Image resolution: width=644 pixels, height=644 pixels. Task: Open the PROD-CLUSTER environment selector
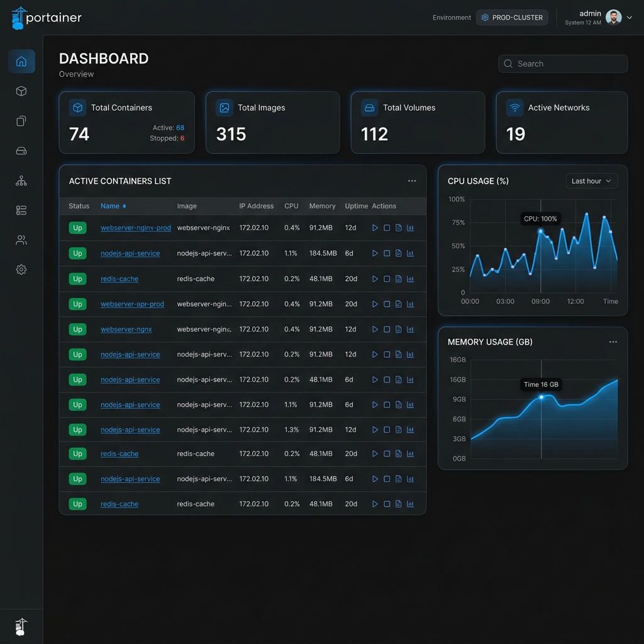point(512,18)
